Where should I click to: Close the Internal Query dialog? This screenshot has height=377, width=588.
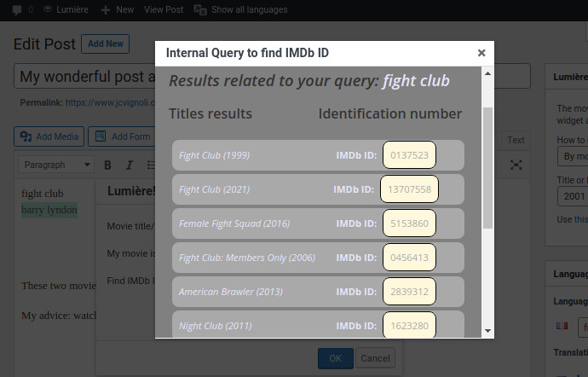pos(481,53)
